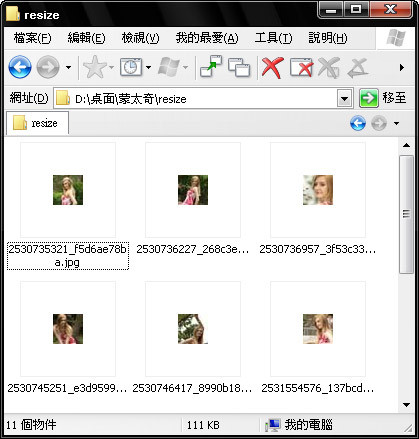This screenshot has width=419, height=439.
Task: Click the 111 KB status bar size
Action: coord(203,425)
